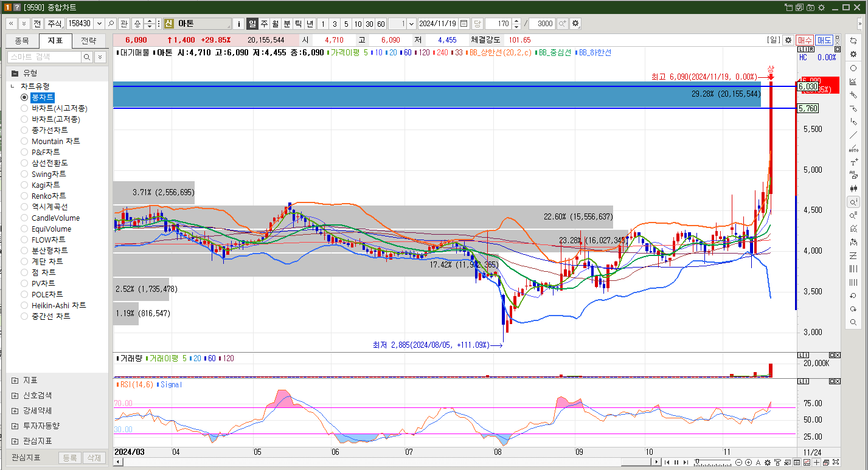Open toolbar settings gear beside 3000
The image size is (868, 470).
(x=575, y=23)
